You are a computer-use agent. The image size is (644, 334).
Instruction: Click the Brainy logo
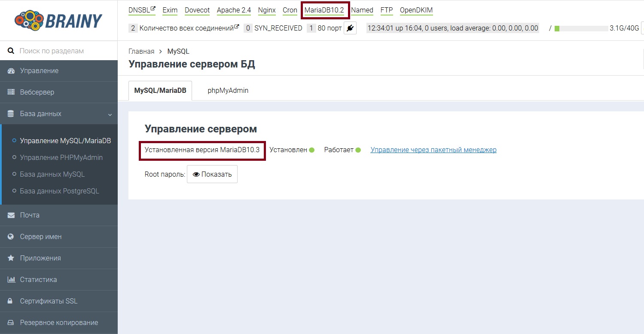[x=58, y=20]
